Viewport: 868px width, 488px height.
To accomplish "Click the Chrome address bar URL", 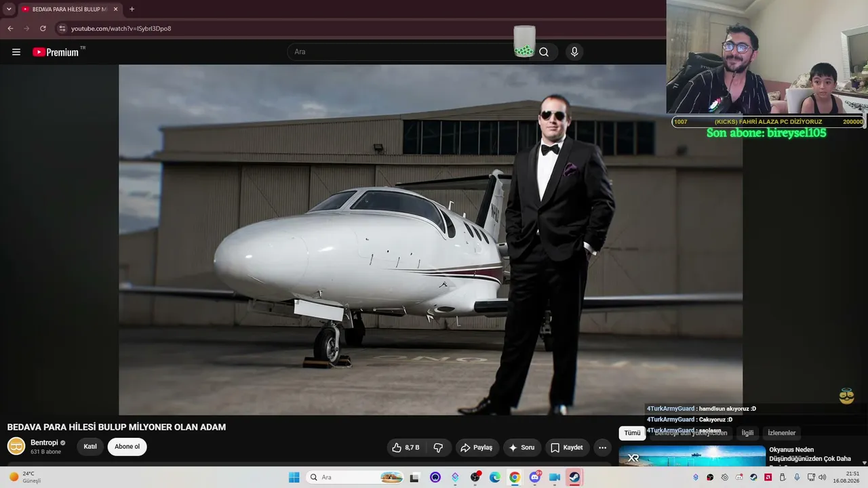I will tap(121, 28).
